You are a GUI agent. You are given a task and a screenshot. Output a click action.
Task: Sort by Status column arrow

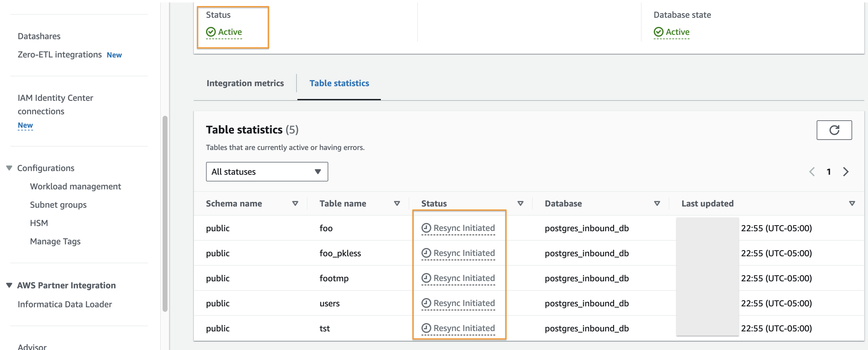pyautogui.click(x=520, y=203)
